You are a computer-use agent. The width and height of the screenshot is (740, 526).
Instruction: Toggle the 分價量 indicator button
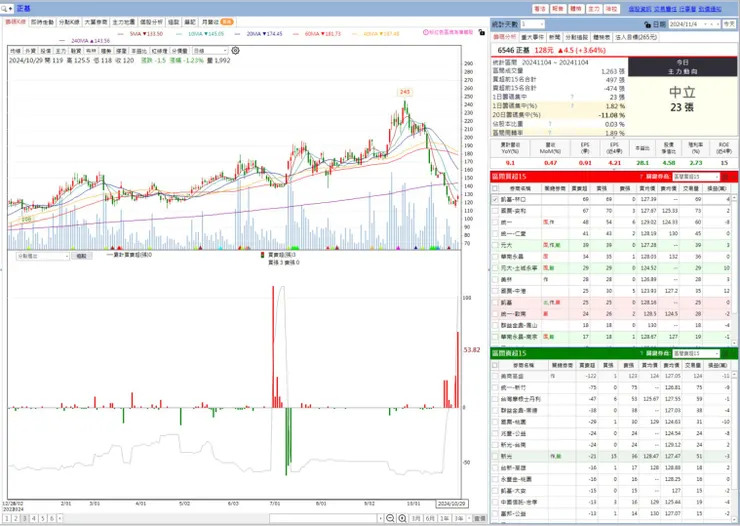tap(179, 50)
